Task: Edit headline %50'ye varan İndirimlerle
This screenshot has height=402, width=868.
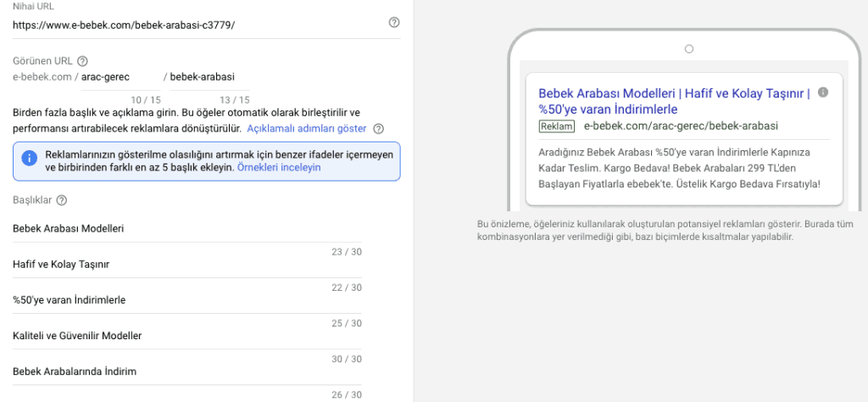Action: point(186,300)
